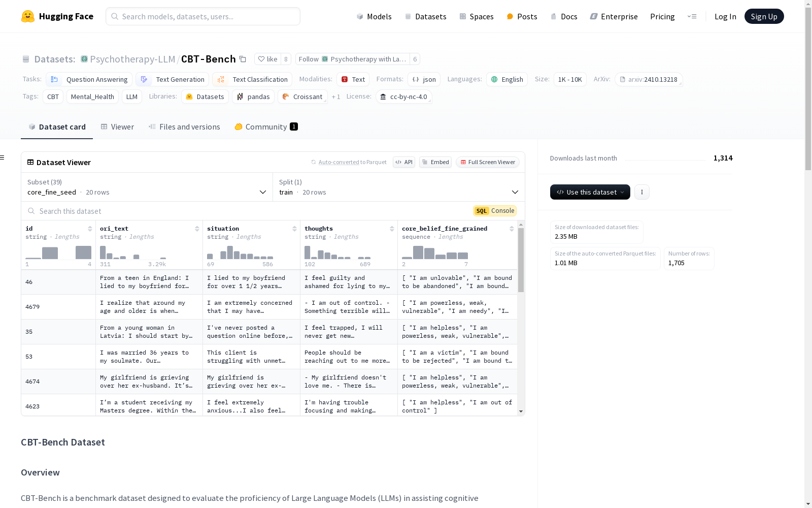Switch to the Dataset card tab
The width and height of the screenshot is (812, 508).
coord(57,127)
